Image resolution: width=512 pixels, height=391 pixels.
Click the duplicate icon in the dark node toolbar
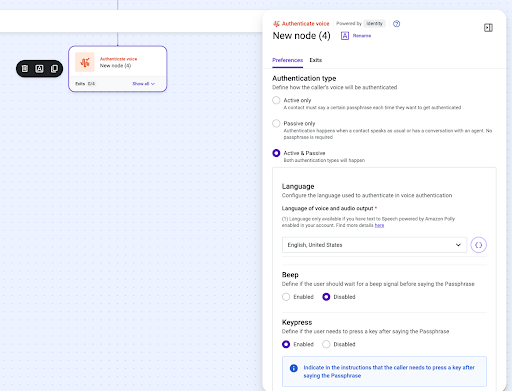tap(54, 69)
